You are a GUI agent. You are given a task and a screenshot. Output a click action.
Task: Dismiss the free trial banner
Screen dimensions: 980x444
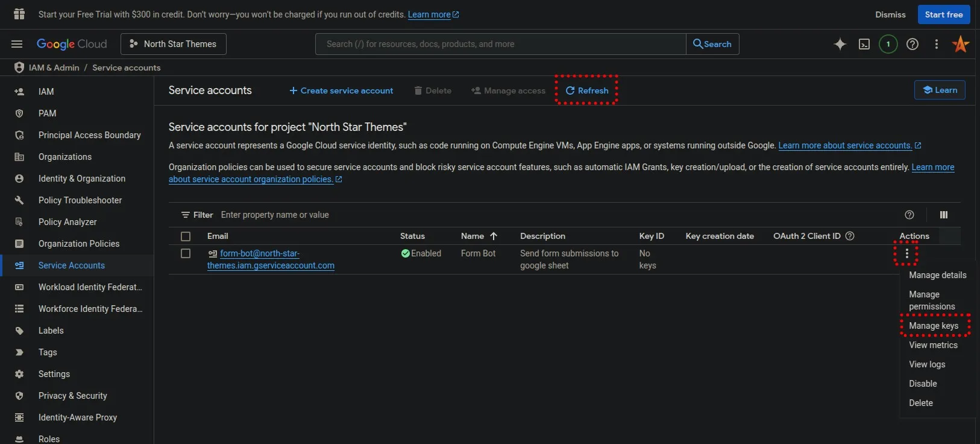pyautogui.click(x=890, y=14)
